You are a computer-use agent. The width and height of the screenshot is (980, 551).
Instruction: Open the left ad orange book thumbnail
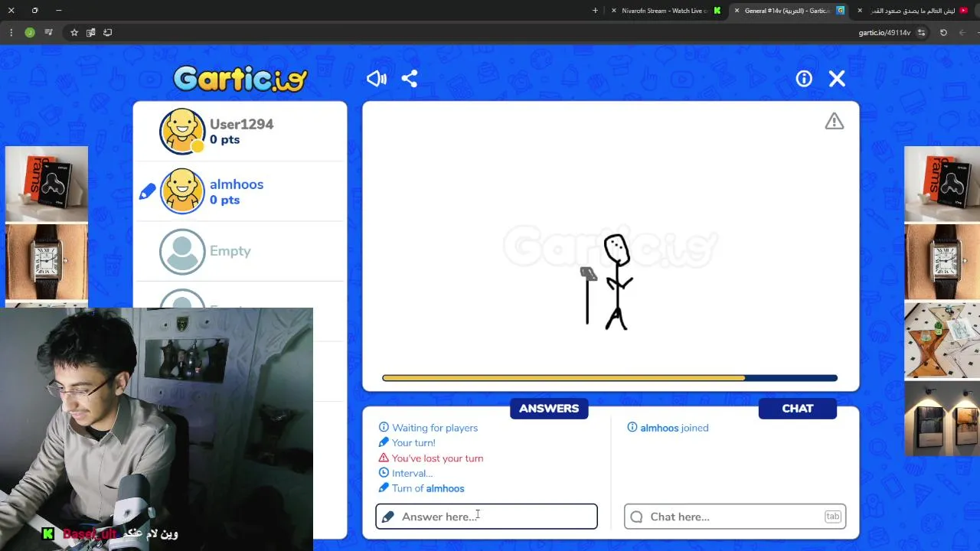coord(47,184)
